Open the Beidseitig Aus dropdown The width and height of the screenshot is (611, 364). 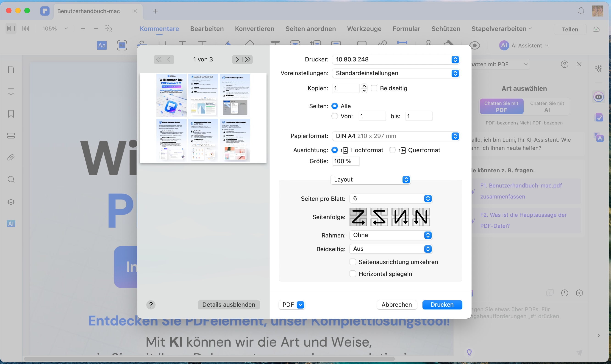391,249
